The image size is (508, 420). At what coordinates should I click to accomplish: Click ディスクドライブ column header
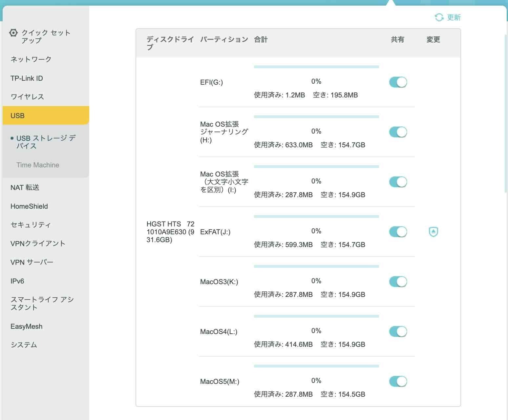(170, 43)
